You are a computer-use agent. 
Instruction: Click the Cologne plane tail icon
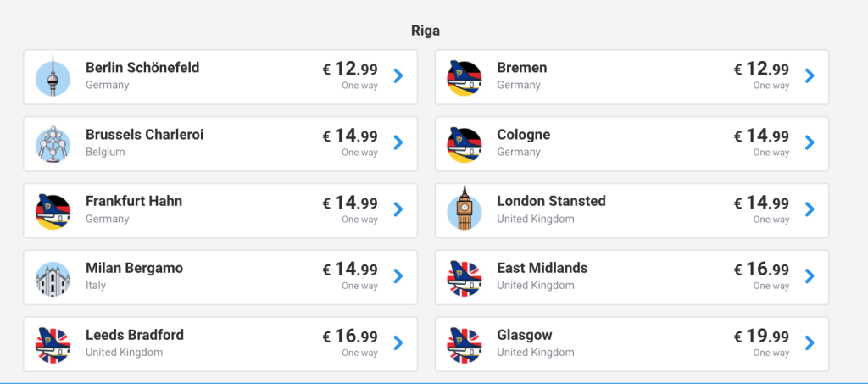pyautogui.click(x=464, y=144)
